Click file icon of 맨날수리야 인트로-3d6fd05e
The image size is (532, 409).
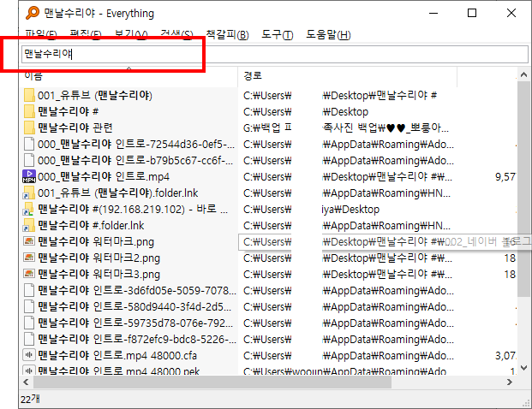tap(29, 290)
